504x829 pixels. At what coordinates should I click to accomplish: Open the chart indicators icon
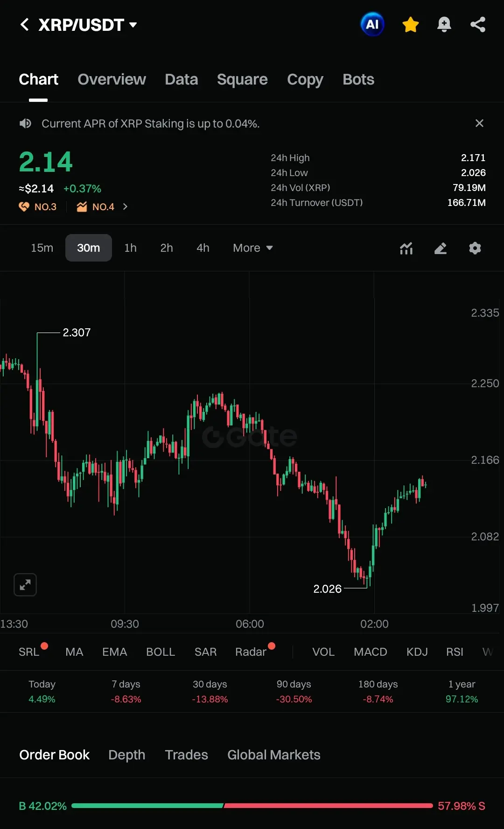[x=406, y=248]
